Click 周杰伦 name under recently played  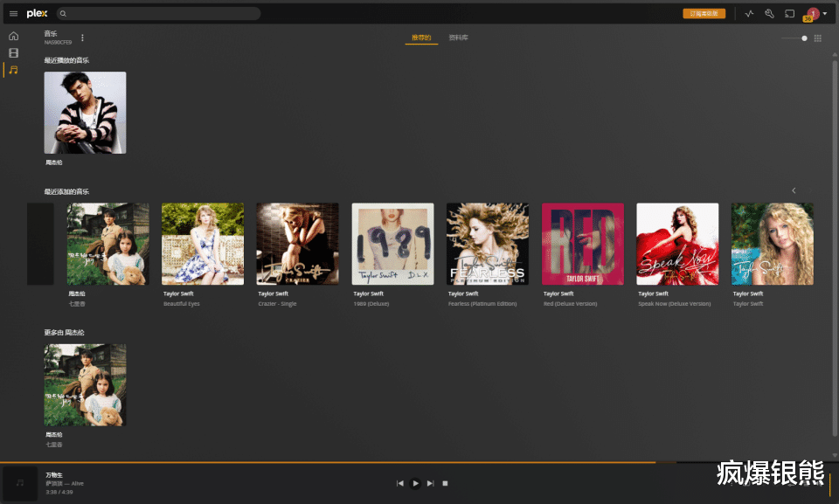pos(54,162)
